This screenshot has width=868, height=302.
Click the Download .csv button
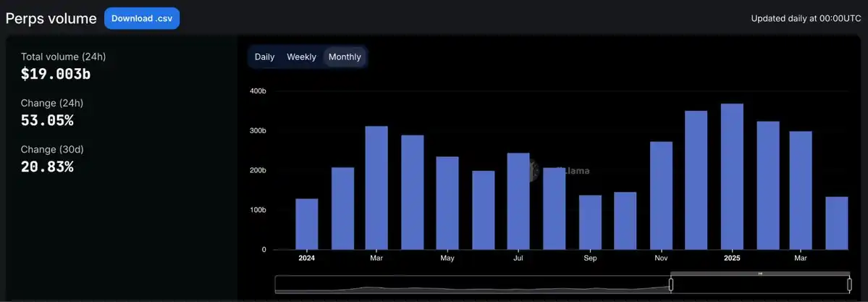pos(142,18)
